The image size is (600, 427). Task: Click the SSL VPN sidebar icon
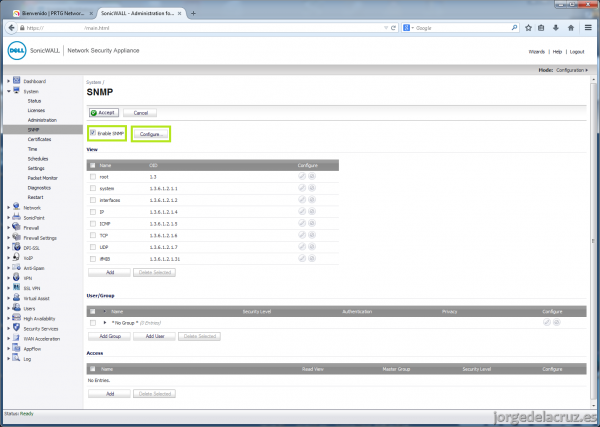[x=16, y=287]
